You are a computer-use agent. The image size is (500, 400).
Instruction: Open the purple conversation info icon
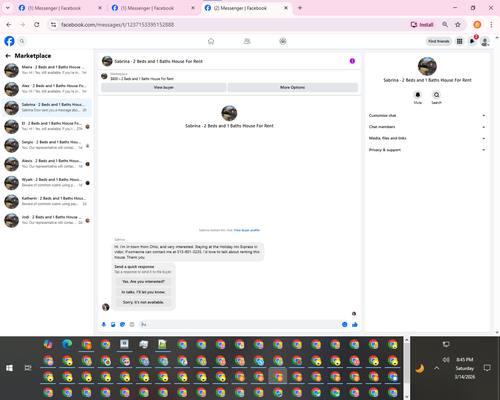[352, 61]
